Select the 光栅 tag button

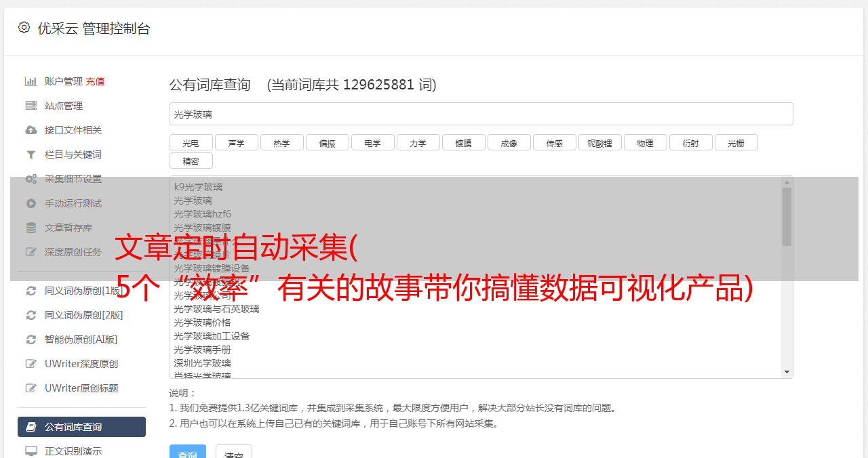click(x=736, y=142)
